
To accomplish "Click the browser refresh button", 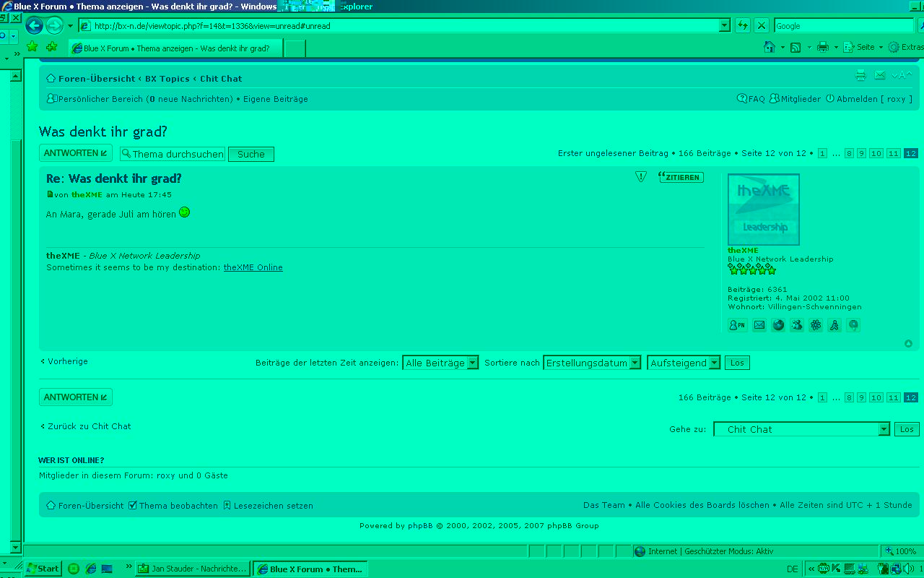I will pos(742,26).
